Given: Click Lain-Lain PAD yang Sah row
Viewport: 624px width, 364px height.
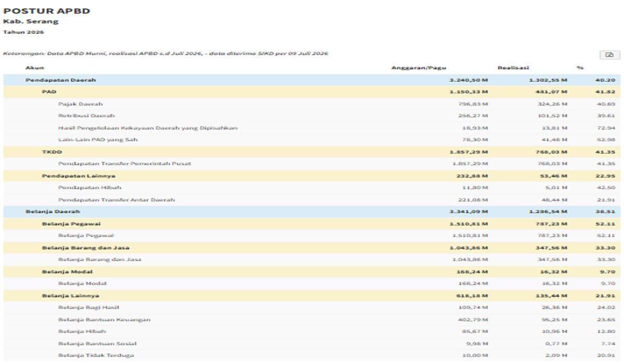Looking at the screenshot, I should [x=312, y=140].
